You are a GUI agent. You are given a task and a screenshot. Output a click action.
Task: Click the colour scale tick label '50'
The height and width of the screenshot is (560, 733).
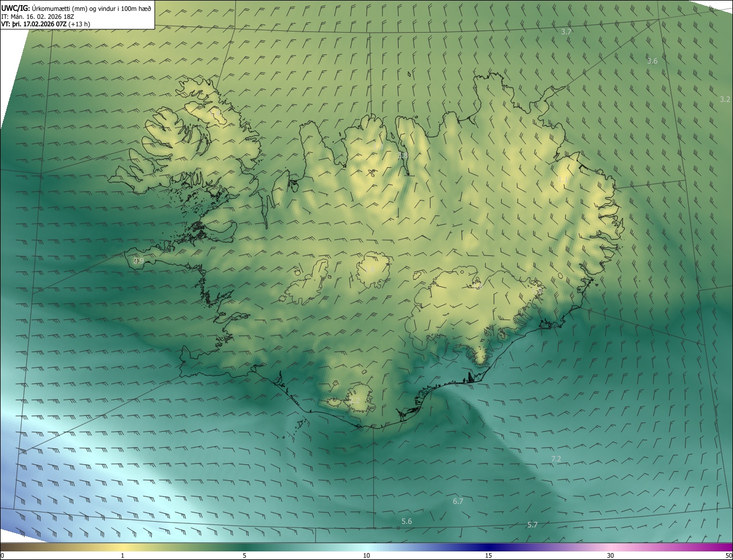click(x=728, y=556)
